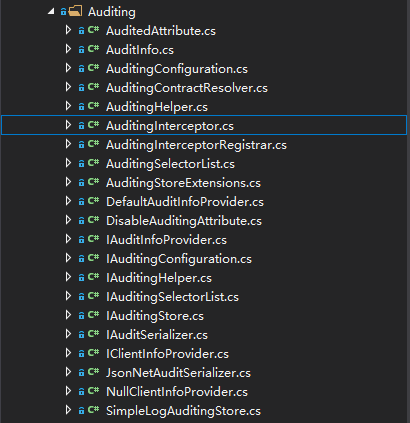Viewport: 410px width, 423px height.
Task: Expand the AuditingInterceptor.cs node
Action: [x=68, y=125]
